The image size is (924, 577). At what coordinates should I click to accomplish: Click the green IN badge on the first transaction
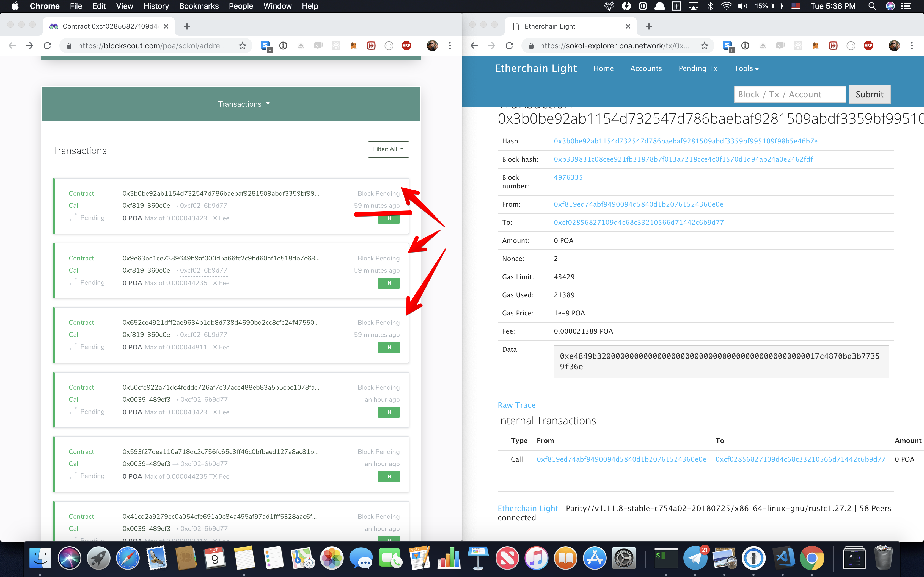tap(388, 218)
